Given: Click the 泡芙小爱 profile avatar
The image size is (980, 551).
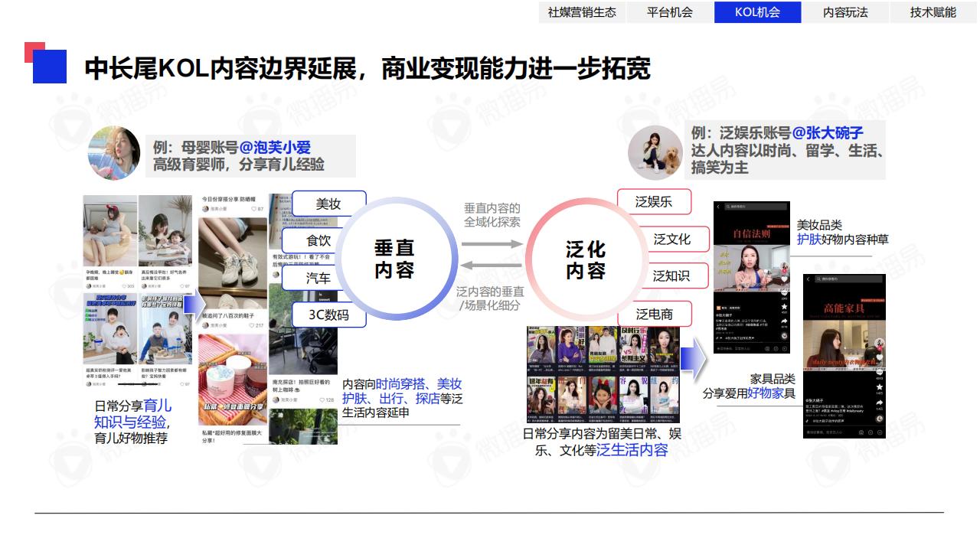Looking at the screenshot, I should pyautogui.click(x=114, y=153).
